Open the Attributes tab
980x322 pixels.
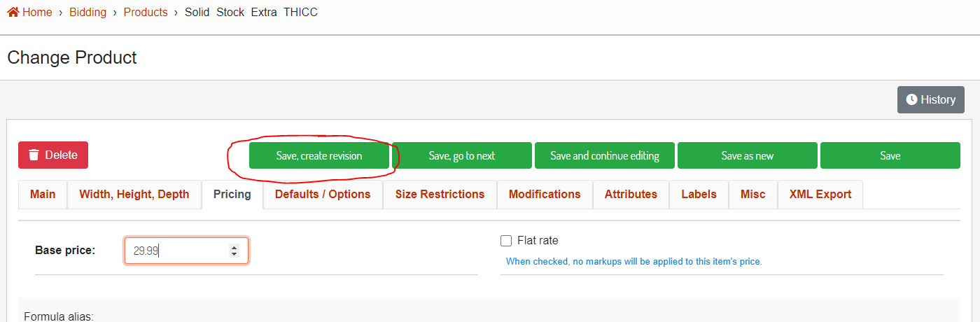click(x=631, y=195)
